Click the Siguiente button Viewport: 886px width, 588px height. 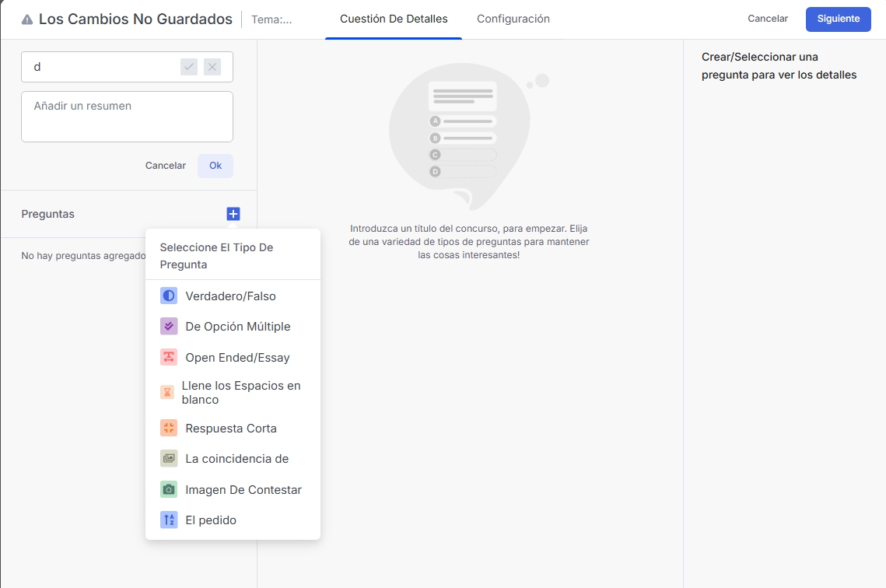pos(838,19)
